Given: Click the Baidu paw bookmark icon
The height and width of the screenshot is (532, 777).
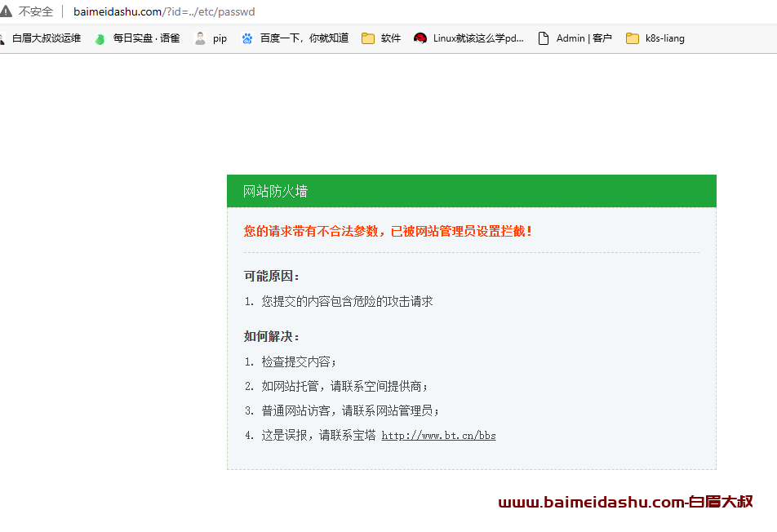Looking at the screenshot, I should pyautogui.click(x=247, y=38).
